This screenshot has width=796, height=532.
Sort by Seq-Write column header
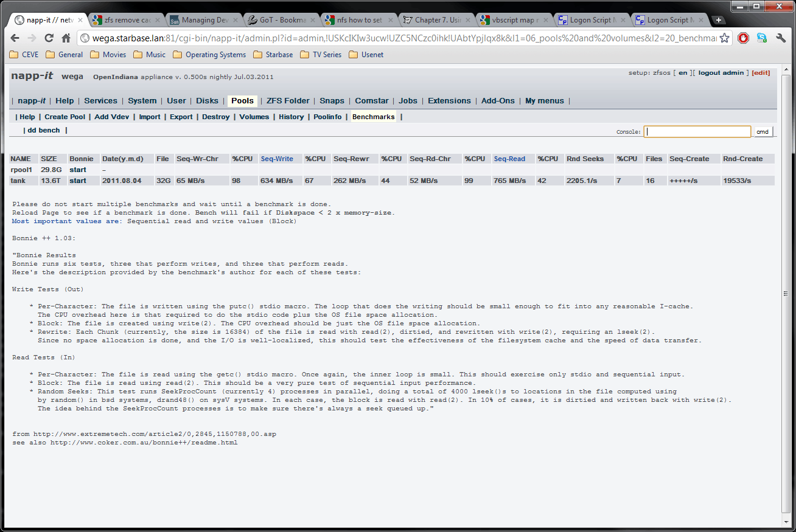pos(277,159)
